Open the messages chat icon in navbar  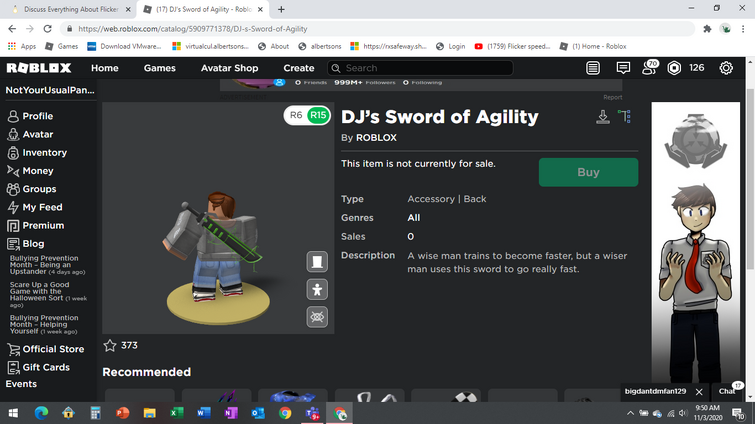[623, 68]
